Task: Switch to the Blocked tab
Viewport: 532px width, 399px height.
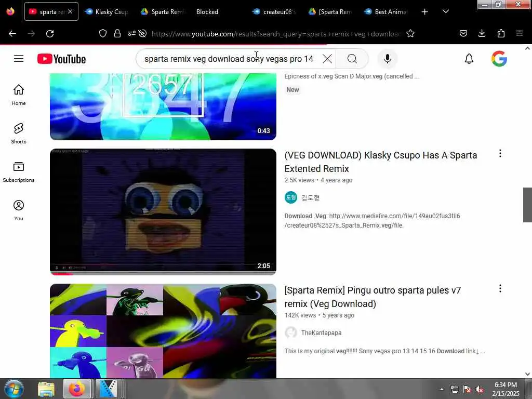Action: tap(218, 12)
